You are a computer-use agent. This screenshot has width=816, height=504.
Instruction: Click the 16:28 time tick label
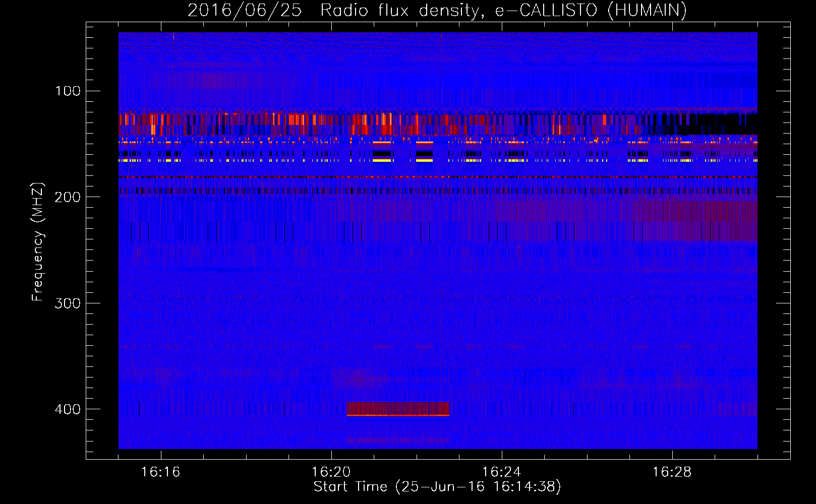pos(672,472)
